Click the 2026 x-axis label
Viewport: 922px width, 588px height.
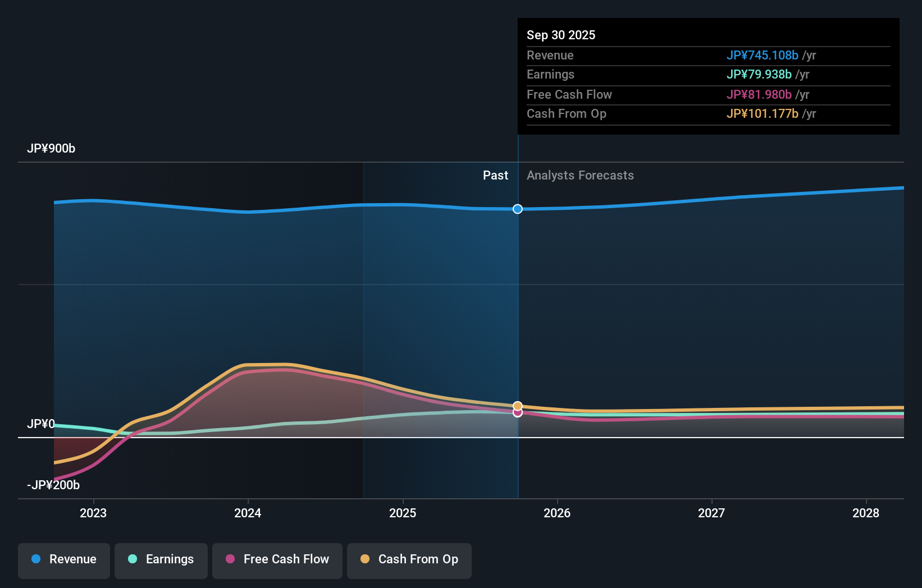tap(557, 513)
